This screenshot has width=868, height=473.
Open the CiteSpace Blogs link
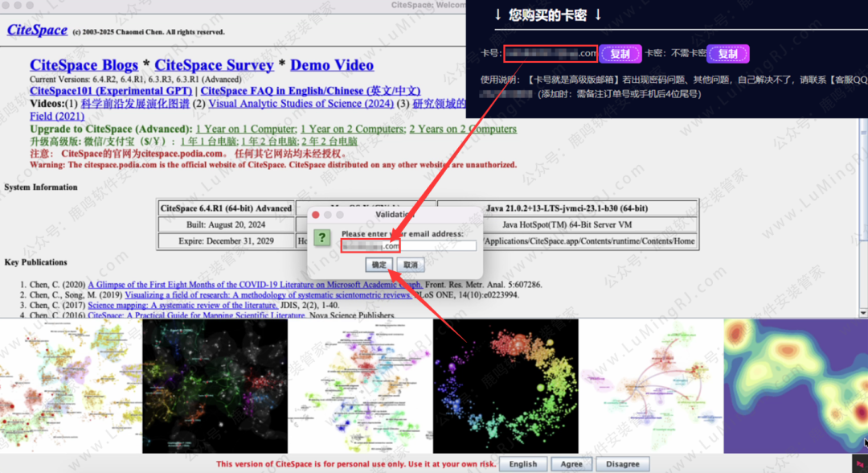pos(84,65)
